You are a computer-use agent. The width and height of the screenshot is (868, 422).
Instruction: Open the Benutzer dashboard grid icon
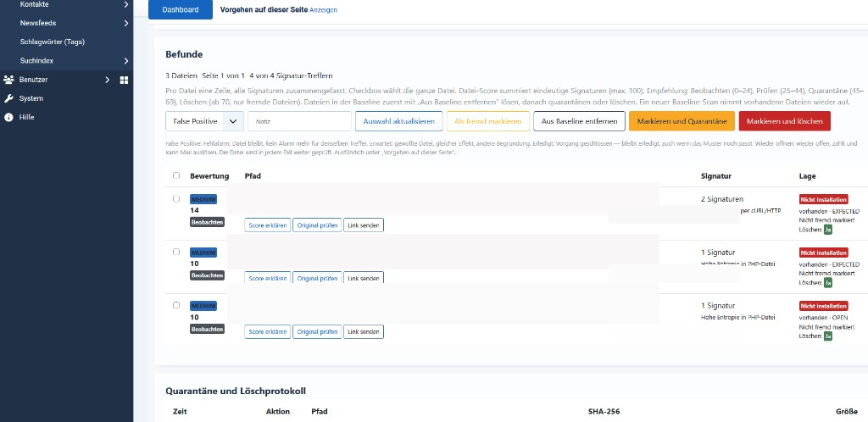tap(124, 81)
